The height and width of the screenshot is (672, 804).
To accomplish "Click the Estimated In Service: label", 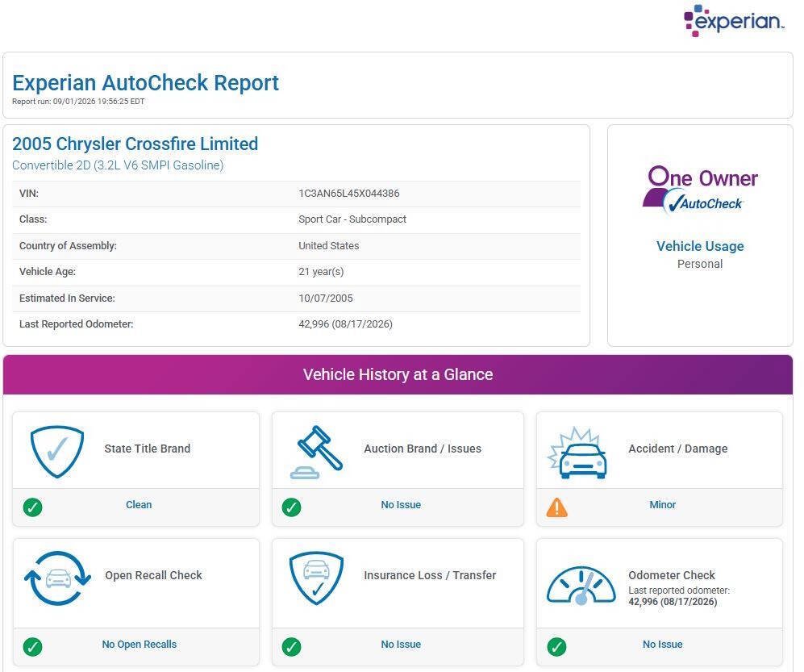I will pyautogui.click(x=67, y=298).
